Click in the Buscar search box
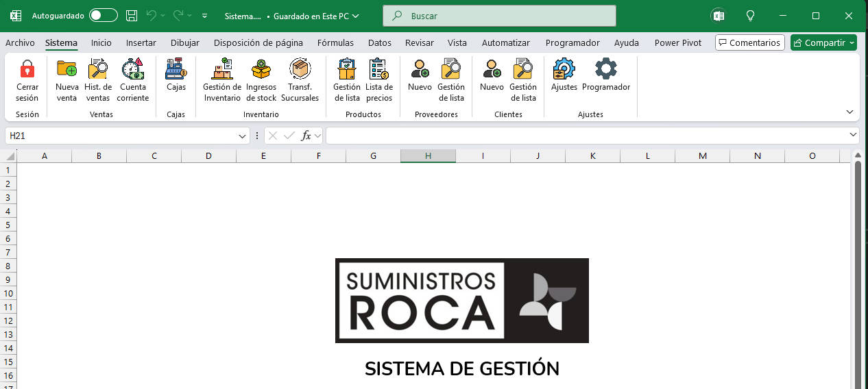 tap(499, 16)
